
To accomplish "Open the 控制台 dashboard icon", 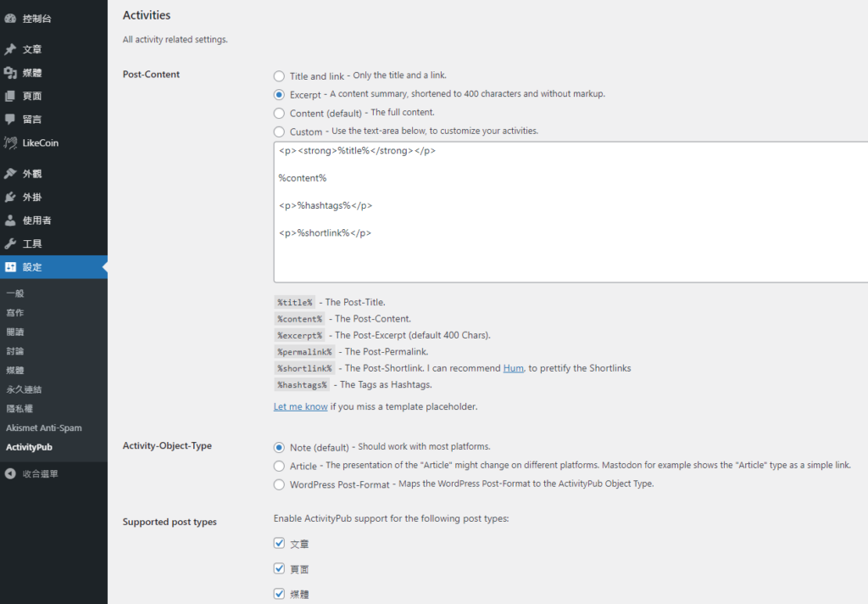I will pyautogui.click(x=10, y=19).
